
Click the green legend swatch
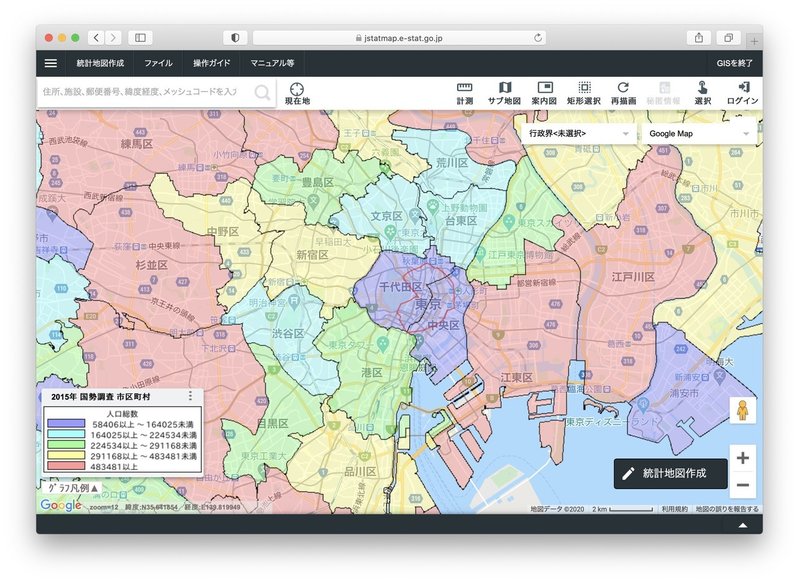66,445
